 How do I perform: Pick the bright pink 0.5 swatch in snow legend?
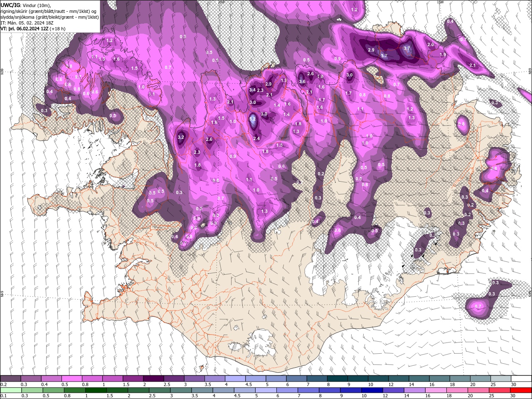point(71,379)
